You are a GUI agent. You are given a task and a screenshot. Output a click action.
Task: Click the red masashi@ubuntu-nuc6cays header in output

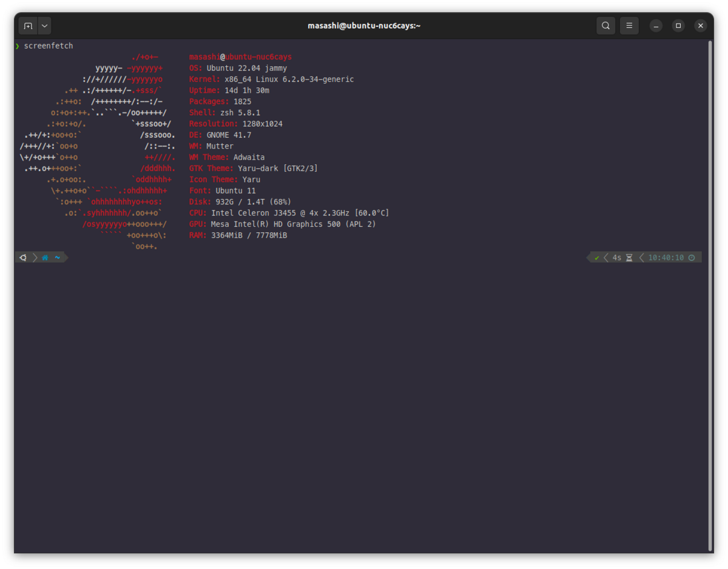tap(240, 57)
